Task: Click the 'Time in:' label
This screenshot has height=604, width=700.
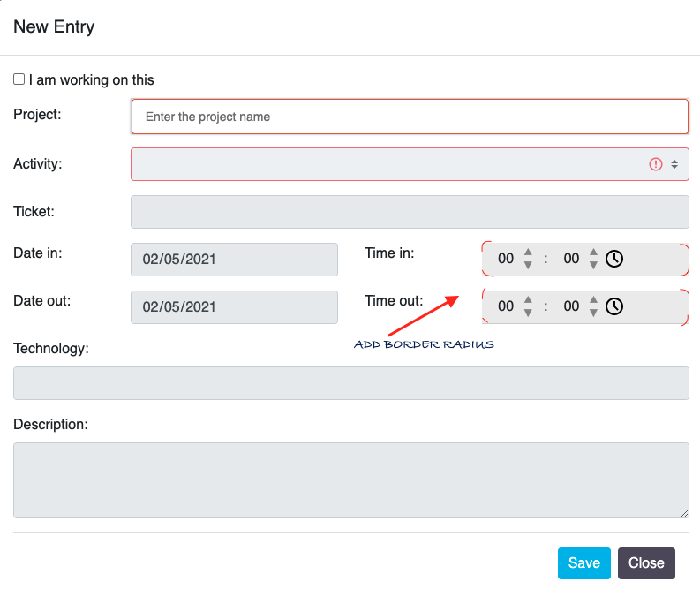Action: tap(390, 253)
